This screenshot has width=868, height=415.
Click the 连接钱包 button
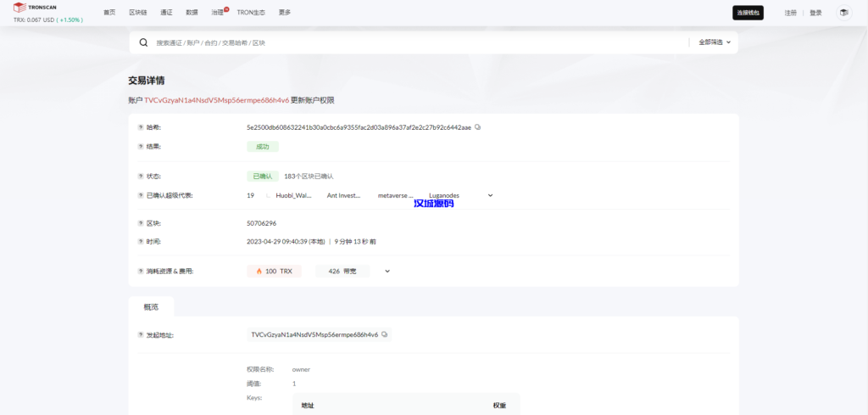click(748, 13)
